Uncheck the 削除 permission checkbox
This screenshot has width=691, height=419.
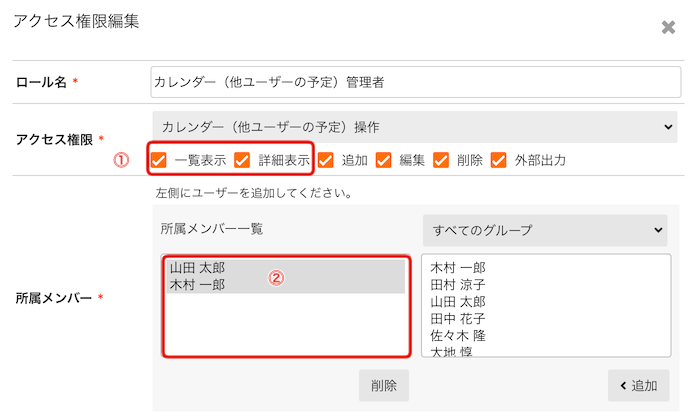[441, 160]
